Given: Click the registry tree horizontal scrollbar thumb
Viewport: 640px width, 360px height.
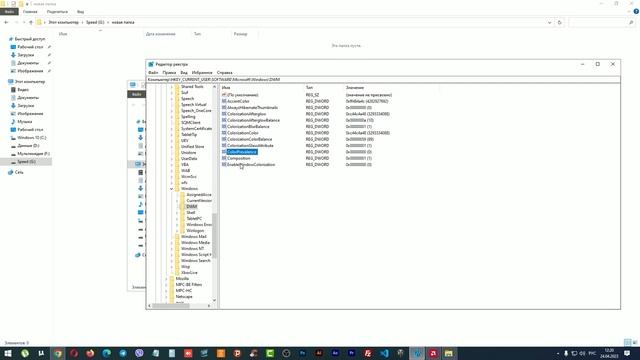Looking at the screenshot, I should [171, 305].
